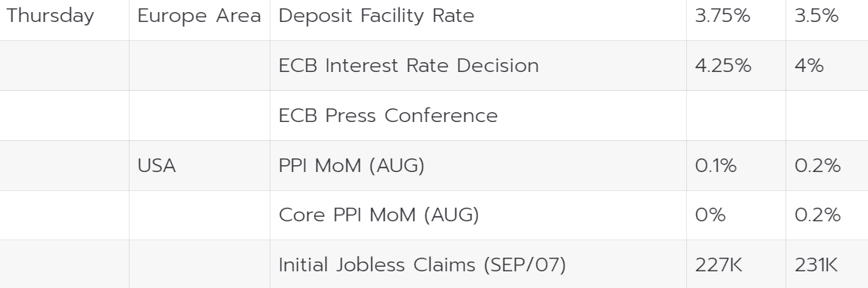Click the Thursday day cell
This screenshot has height=288, width=868.
pos(51,16)
